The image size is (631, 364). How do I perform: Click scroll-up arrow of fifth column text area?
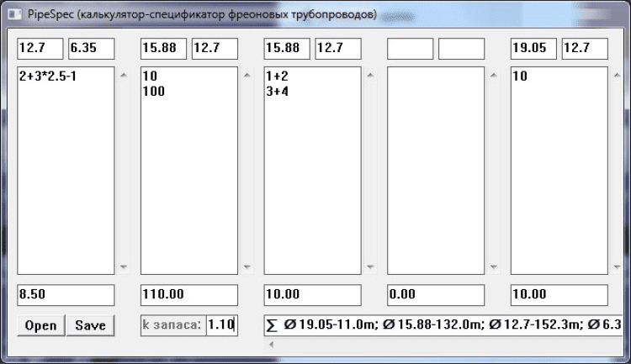(x=617, y=75)
